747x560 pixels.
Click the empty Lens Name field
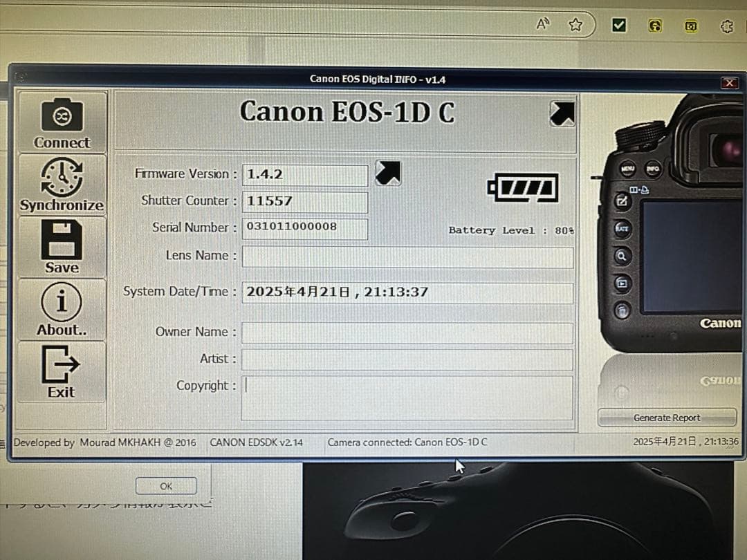[x=408, y=256]
